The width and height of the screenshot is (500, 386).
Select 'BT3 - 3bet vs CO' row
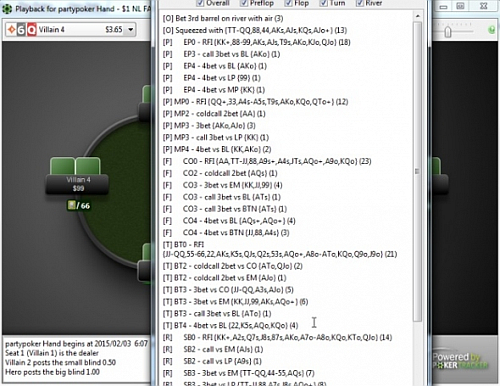coord(228,290)
